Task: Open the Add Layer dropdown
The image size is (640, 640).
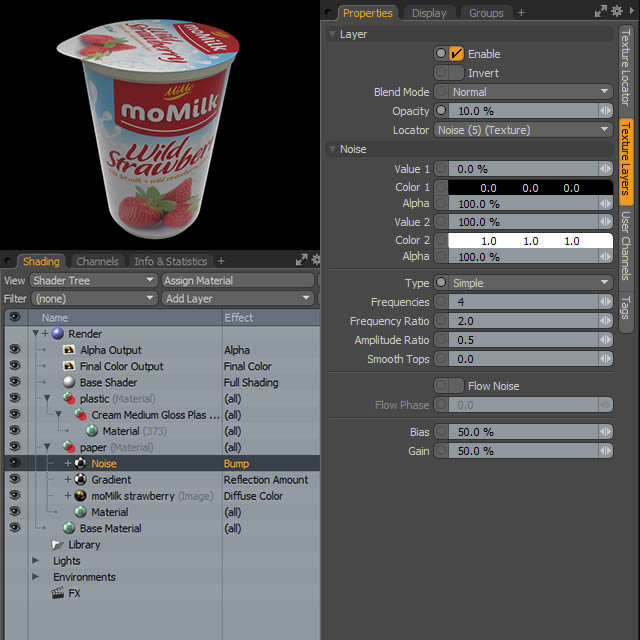Action: [x=238, y=298]
